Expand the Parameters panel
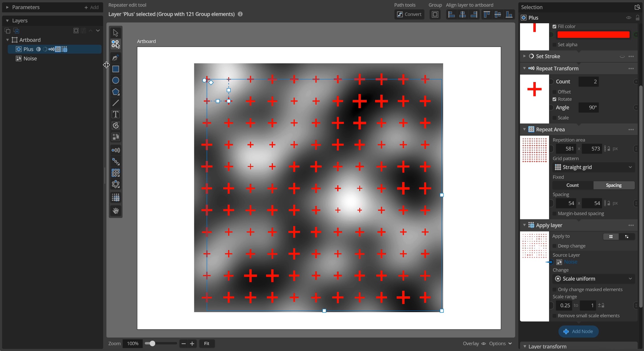 [x=7, y=7]
